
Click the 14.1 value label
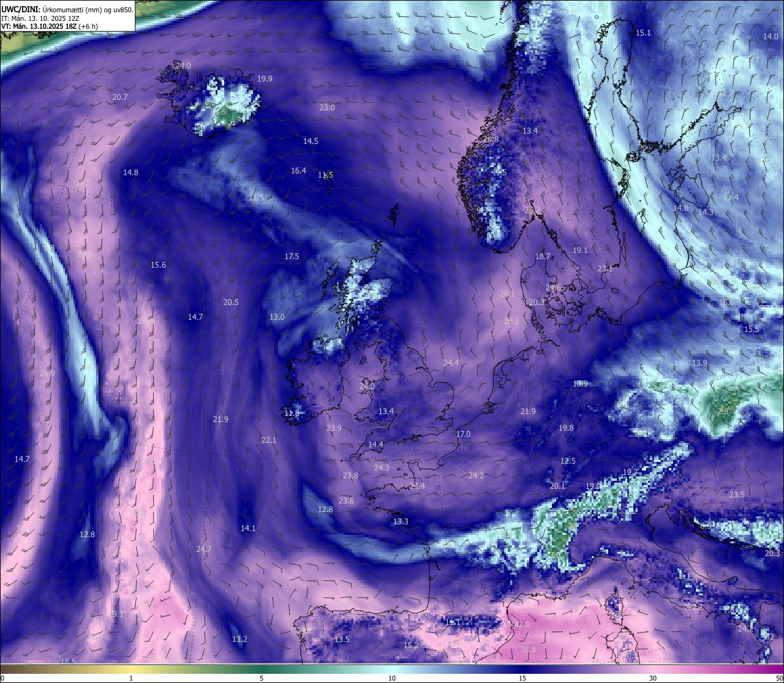(x=248, y=529)
